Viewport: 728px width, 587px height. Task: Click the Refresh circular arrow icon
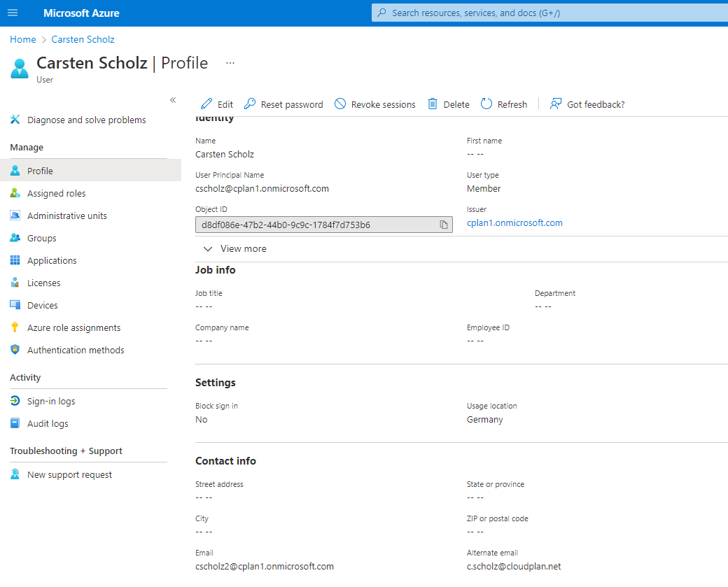click(x=486, y=104)
